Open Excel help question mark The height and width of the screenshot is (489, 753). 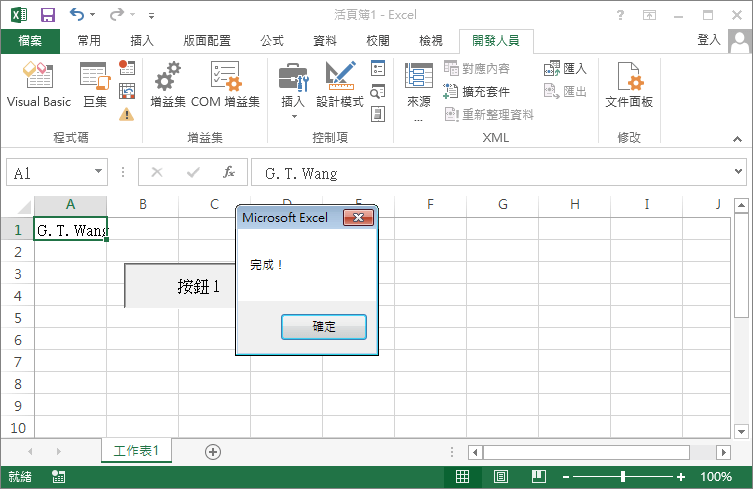tap(620, 15)
